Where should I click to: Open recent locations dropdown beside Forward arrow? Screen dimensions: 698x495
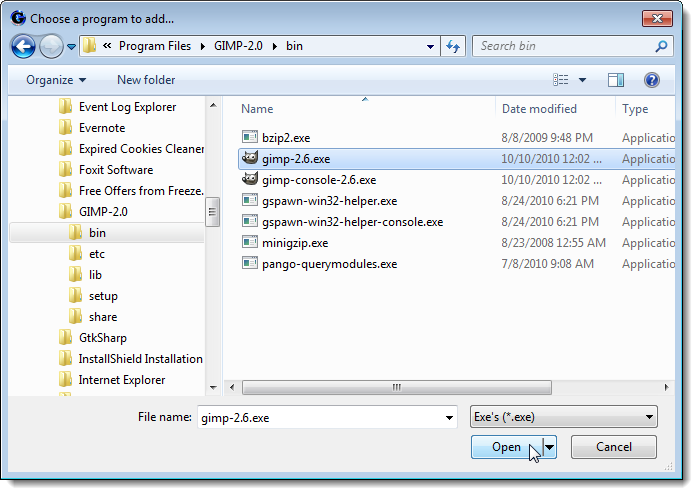(71, 46)
